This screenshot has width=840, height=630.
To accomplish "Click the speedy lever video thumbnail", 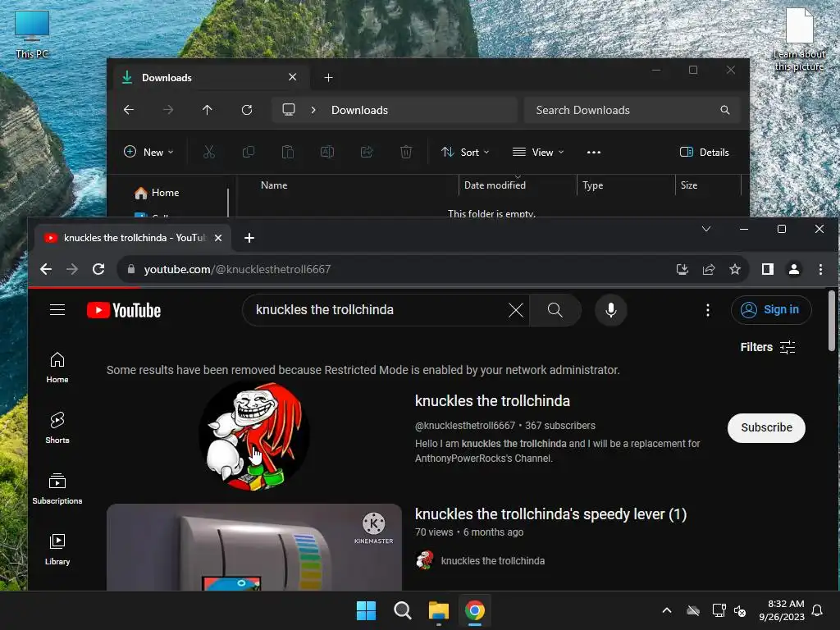I will 254,547.
